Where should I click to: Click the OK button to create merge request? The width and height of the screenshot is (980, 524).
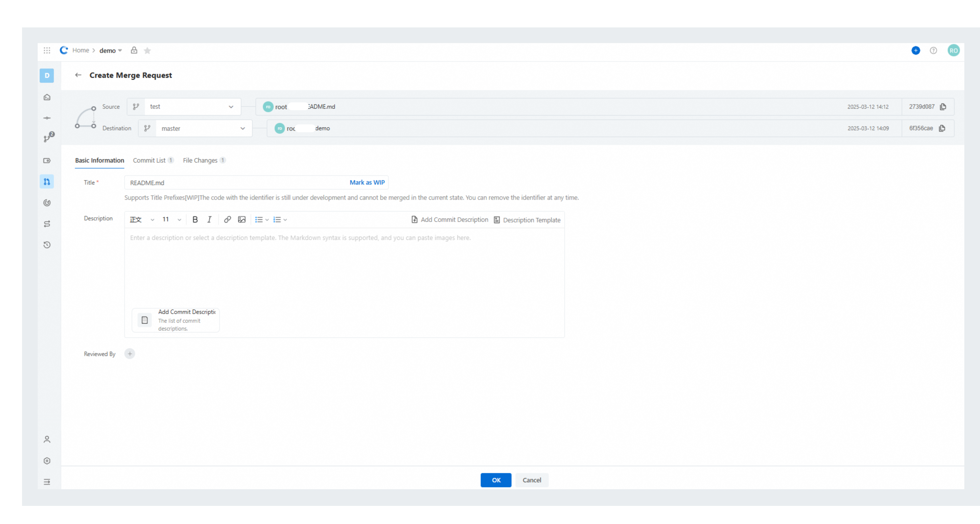(496, 480)
